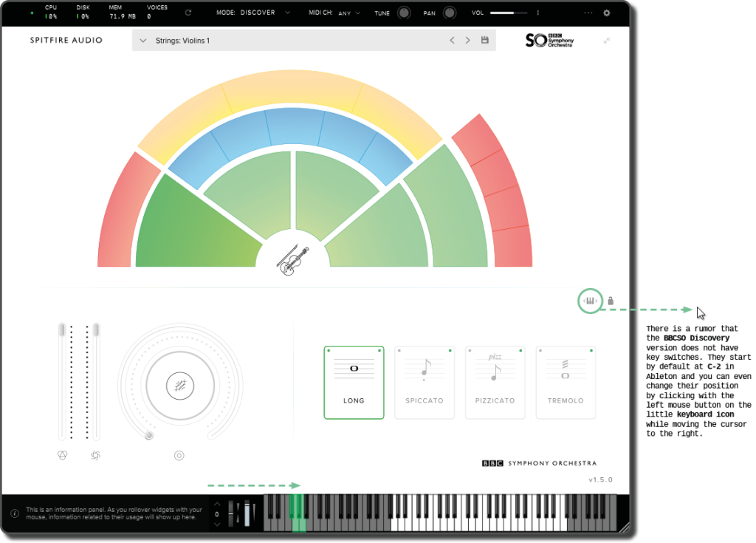Viewport: 756px width, 543px height.
Task: Click the VOICES count readout
Action: 157,12
